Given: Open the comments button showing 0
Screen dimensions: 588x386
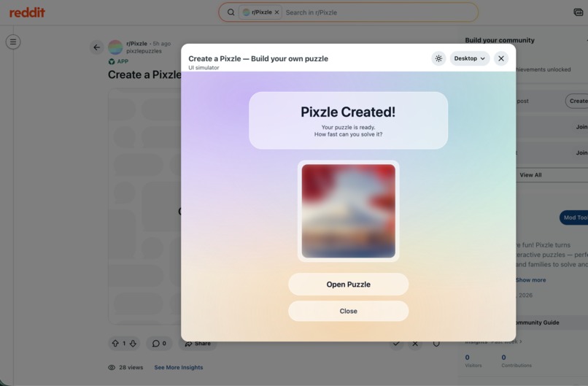Looking at the screenshot, I should [x=159, y=343].
